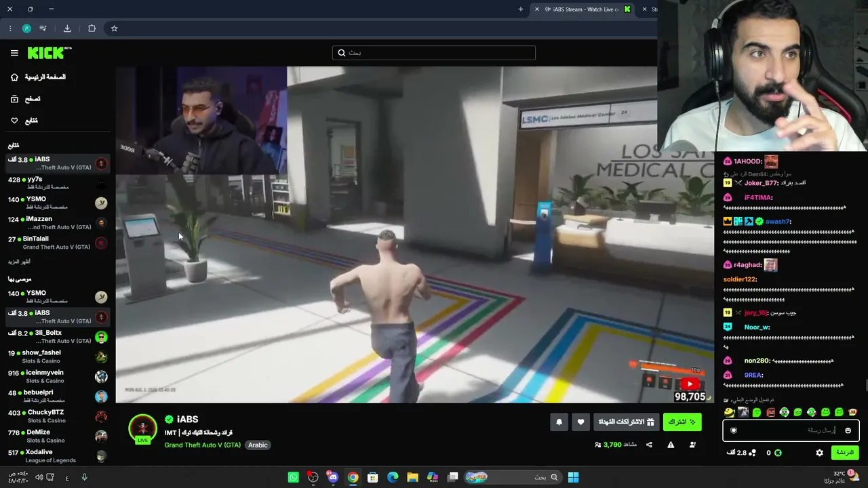Viewport: 868px width, 488px height.
Task: Open Chrome three-dot menu
Action: tap(9, 28)
